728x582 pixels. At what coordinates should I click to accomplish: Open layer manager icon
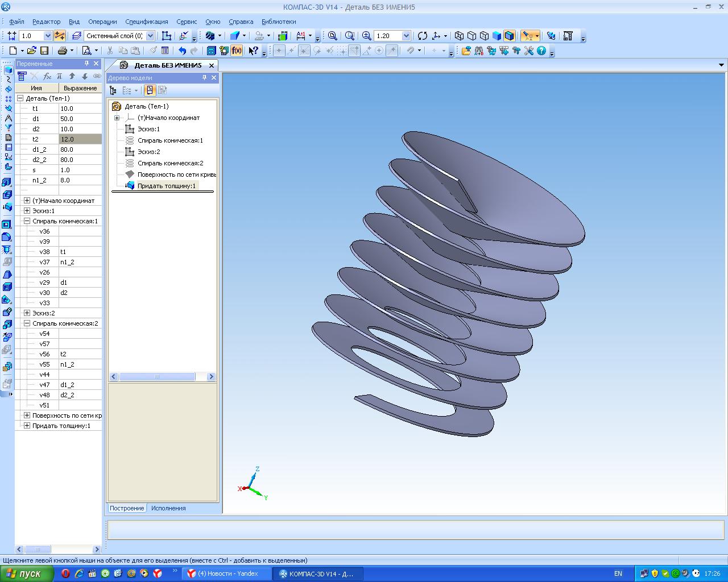click(77, 36)
